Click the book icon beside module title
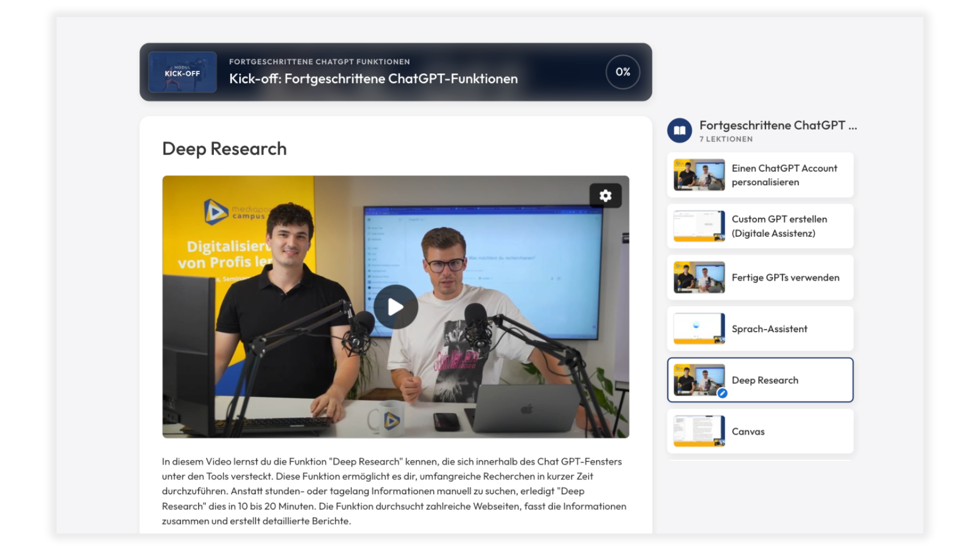980x551 pixels. pos(679,131)
